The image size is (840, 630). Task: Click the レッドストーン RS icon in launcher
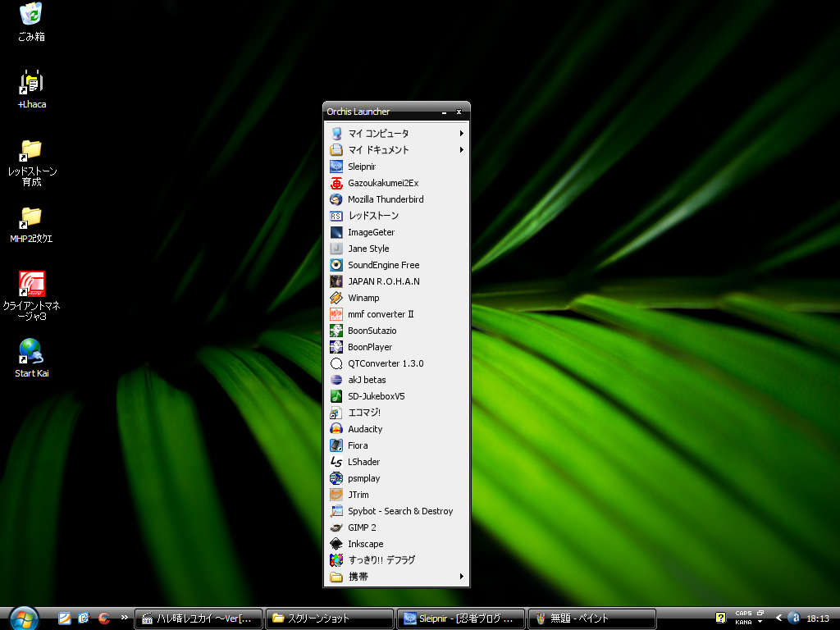tap(336, 216)
